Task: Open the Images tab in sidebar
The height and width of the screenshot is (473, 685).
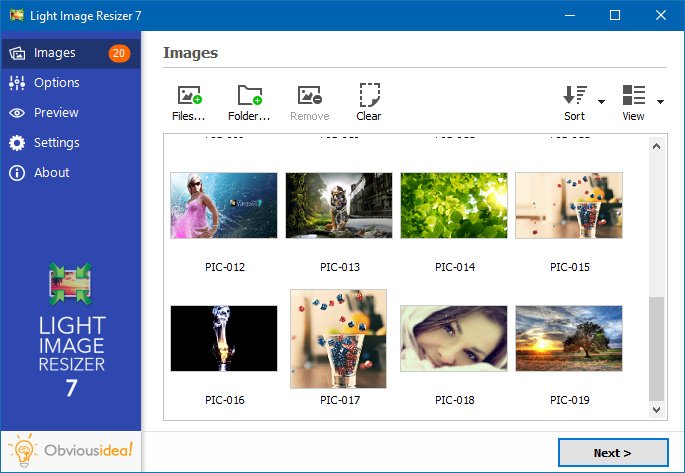Action: coord(54,53)
